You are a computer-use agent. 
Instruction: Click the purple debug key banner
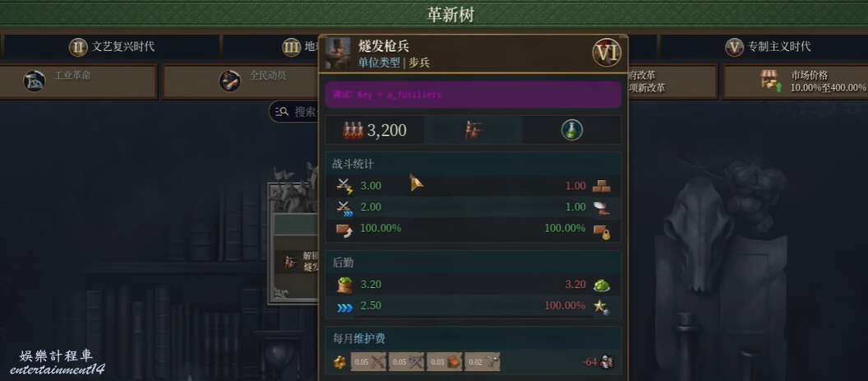coord(473,95)
